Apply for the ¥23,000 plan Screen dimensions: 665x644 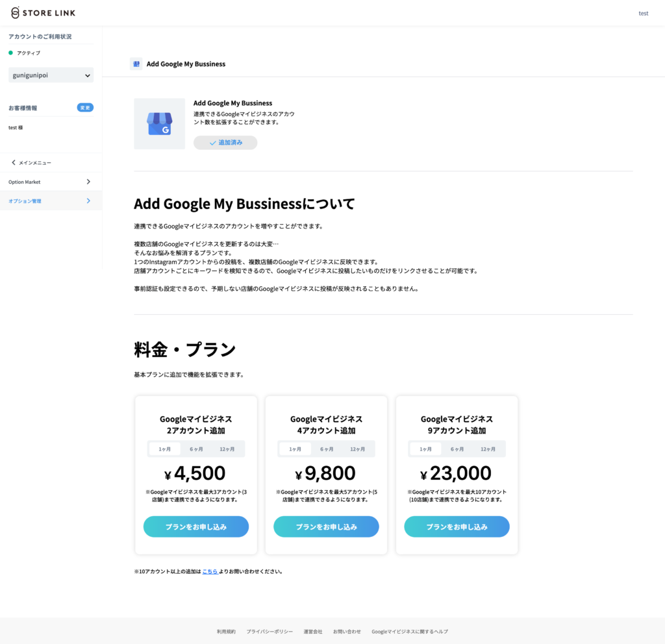coord(457,526)
